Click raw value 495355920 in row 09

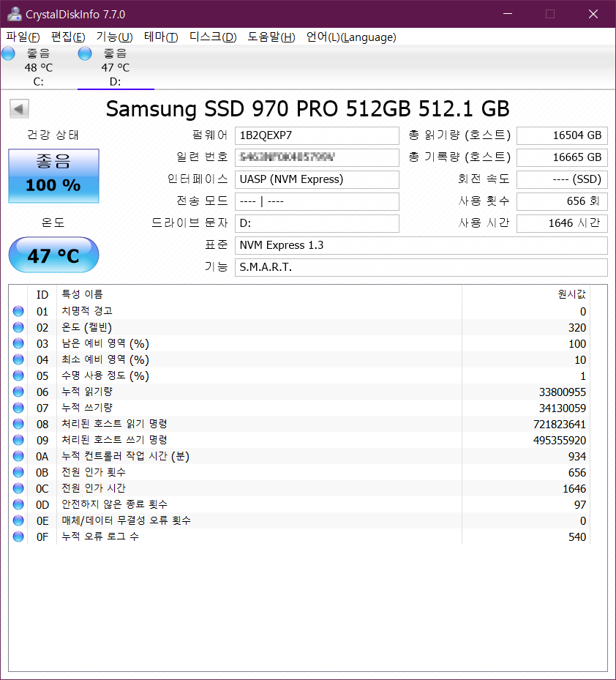559,440
